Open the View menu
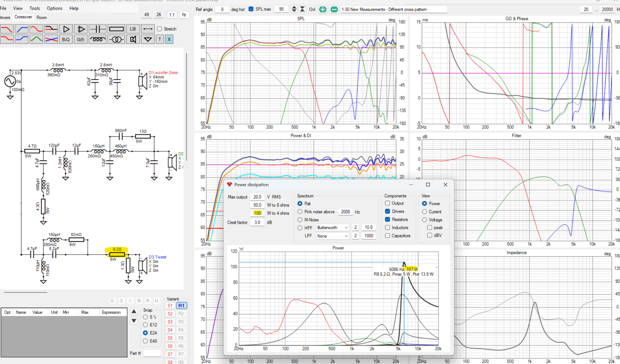 click(18, 8)
